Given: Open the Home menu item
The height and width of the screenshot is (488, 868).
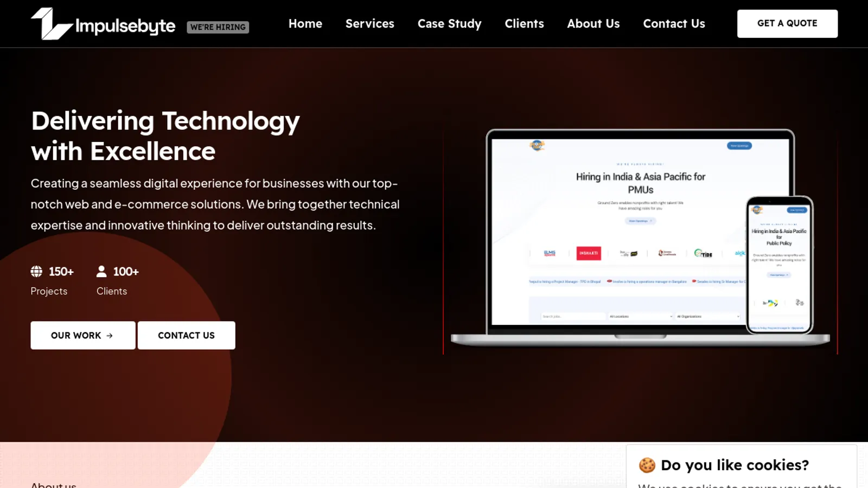Looking at the screenshot, I should (305, 24).
